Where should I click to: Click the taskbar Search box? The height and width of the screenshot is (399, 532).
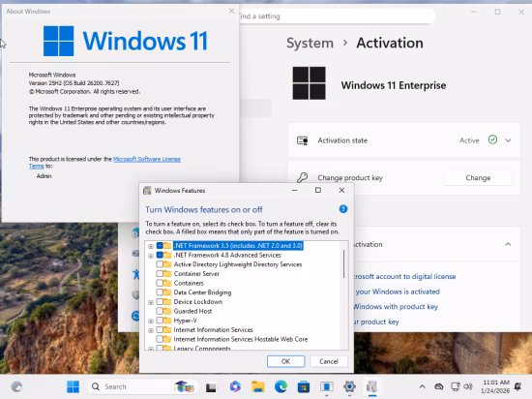142,386
